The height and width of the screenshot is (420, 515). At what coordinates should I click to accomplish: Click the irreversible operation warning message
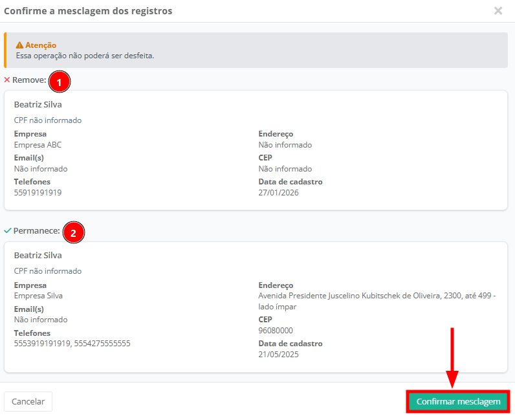point(85,56)
